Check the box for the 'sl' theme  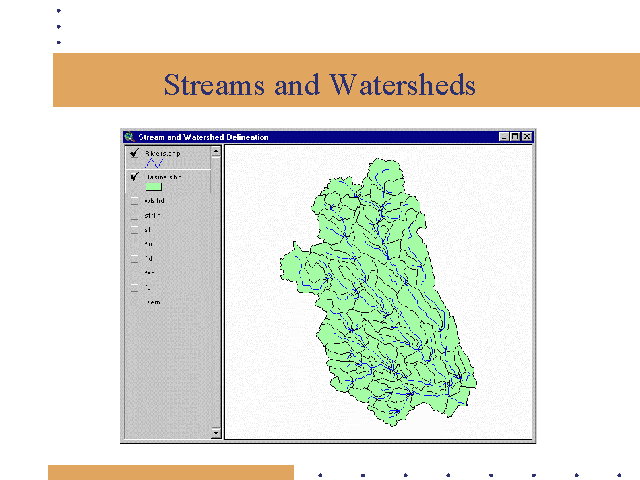(x=134, y=229)
